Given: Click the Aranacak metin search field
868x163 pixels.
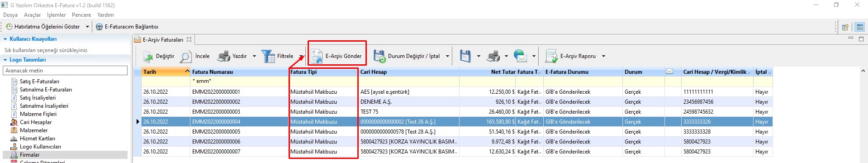Looking at the screenshot, I should click(x=66, y=71).
